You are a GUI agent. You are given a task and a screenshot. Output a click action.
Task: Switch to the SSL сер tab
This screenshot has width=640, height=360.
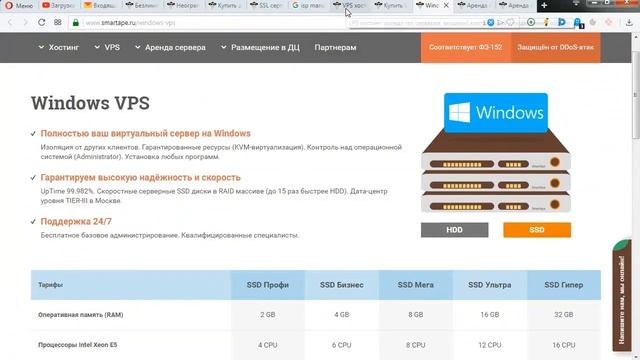266,6
